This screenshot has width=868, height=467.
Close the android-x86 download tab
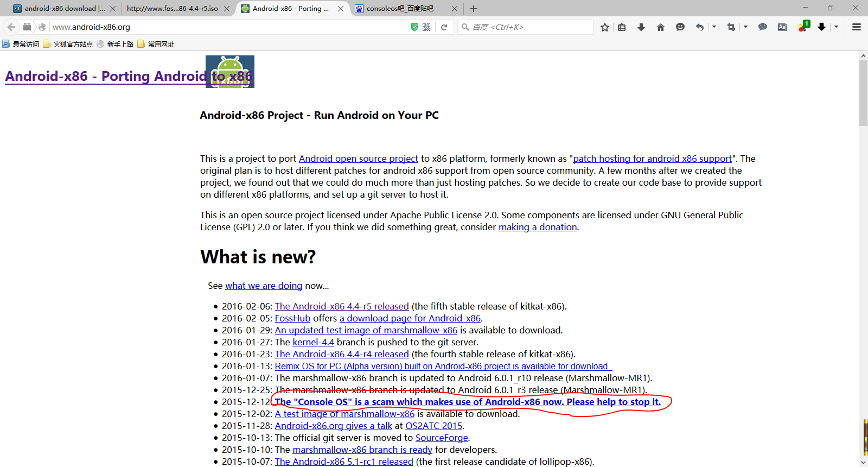pos(113,9)
